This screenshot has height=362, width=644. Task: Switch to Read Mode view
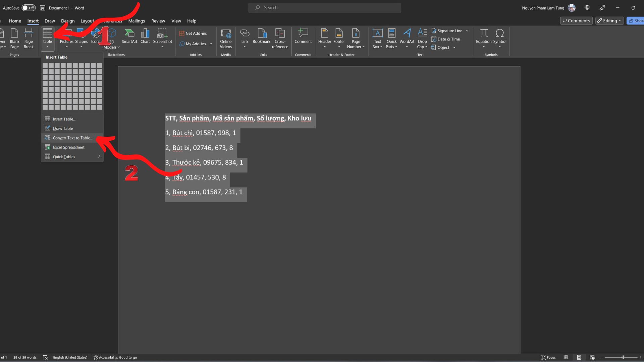click(x=566, y=357)
